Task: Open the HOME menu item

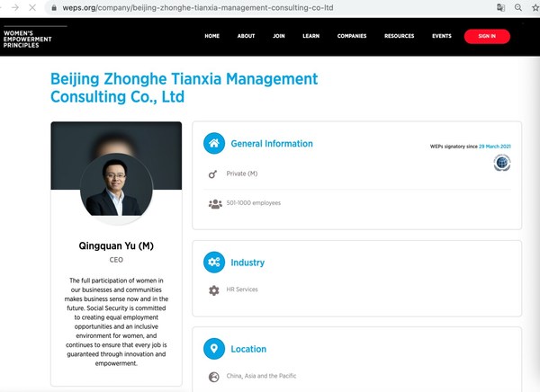Action: [212, 37]
